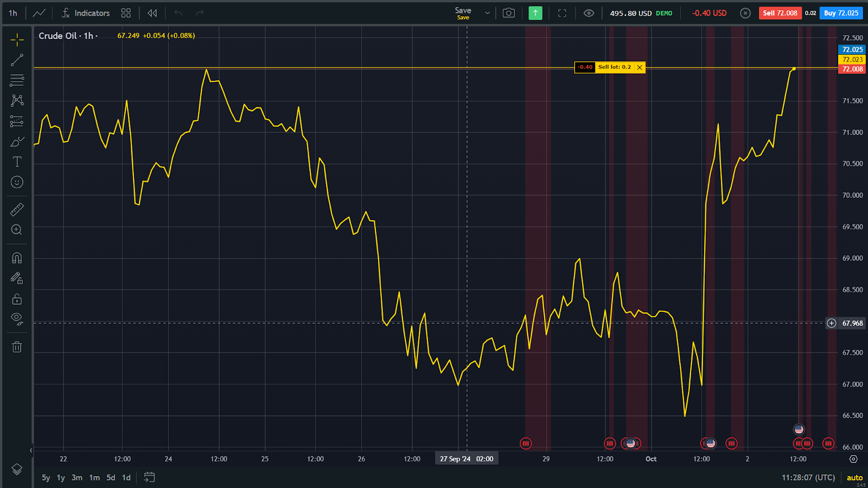Click the raised US flag event marker
Viewport: 868px width, 488px height.
pos(799,429)
